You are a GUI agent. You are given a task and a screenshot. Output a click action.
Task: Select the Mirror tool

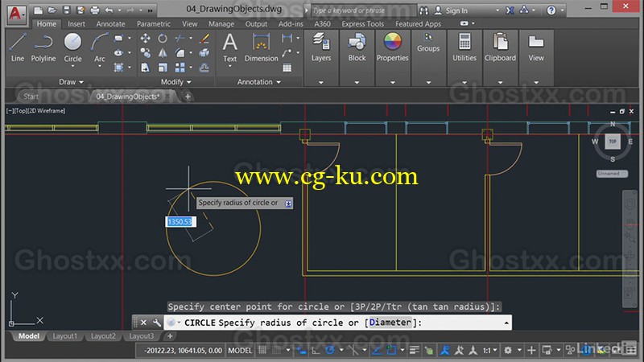[x=163, y=52]
